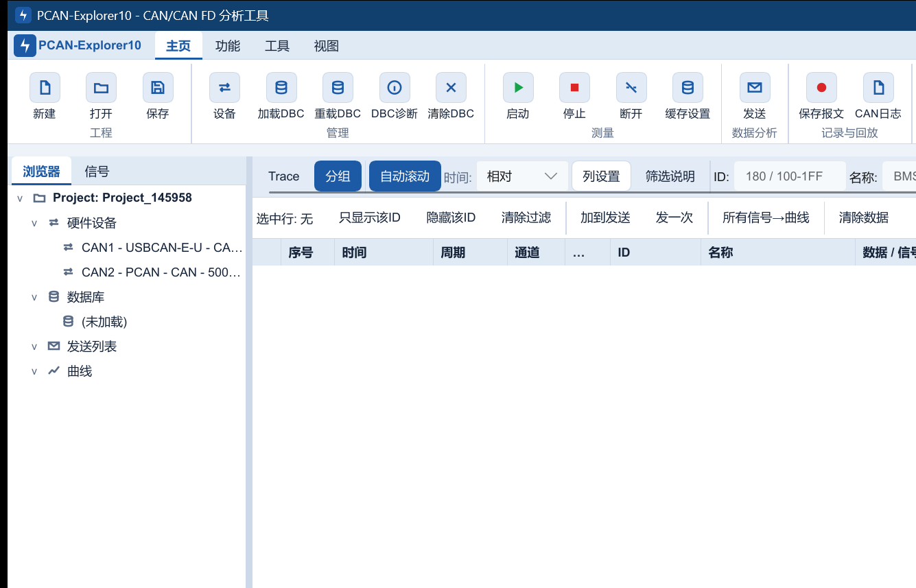Click the ID column header
The width and height of the screenshot is (916, 588).
coord(655,252)
